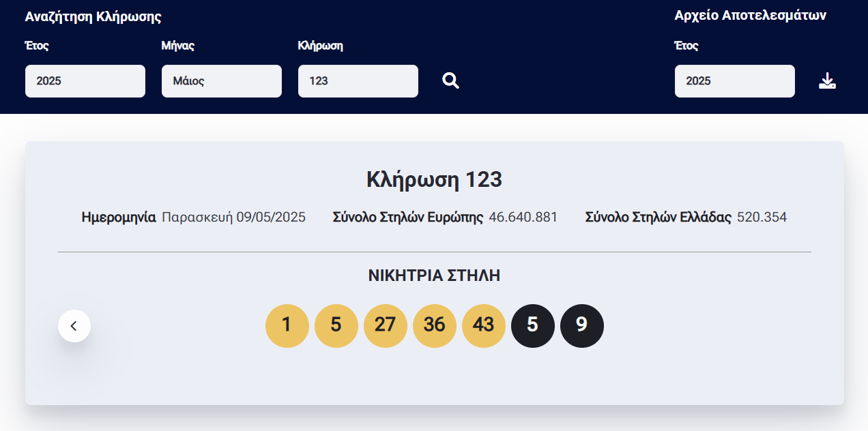The image size is (868, 431).
Task: Click yellow ball number 36
Action: pos(435,326)
